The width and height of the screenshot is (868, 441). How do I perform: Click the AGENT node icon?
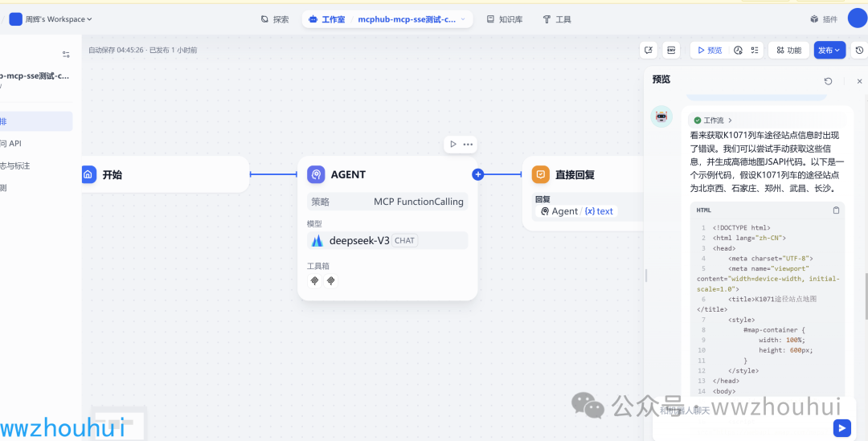tap(316, 175)
